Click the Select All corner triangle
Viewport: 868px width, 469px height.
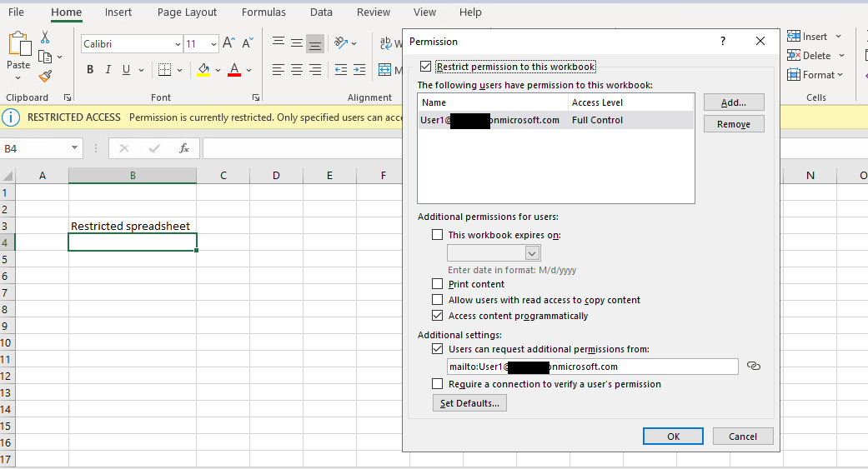click(8, 177)
